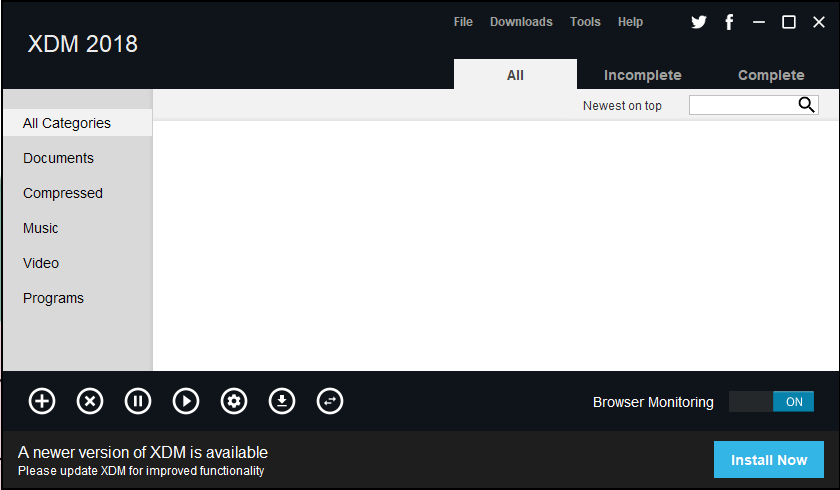This screenshot has height=490, width=840.
Task: Select All Categories in sidebar
Action: coord(78,123)
